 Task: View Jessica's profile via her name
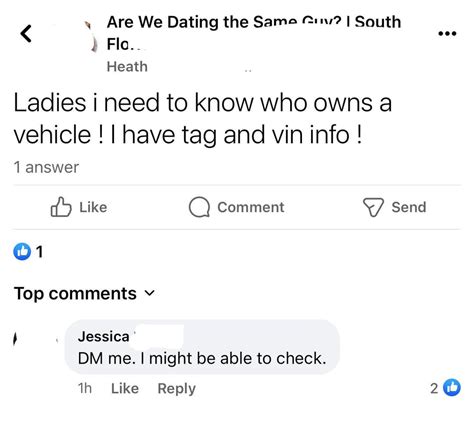(x=104, y=336)
